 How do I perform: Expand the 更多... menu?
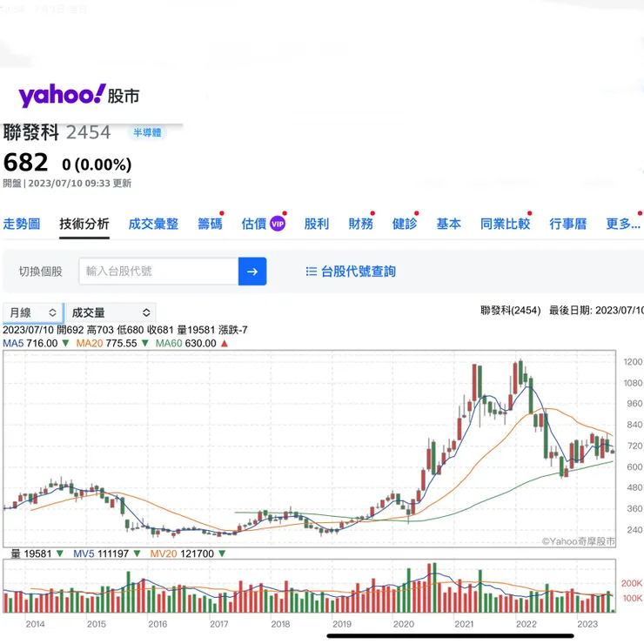[623, 225]
